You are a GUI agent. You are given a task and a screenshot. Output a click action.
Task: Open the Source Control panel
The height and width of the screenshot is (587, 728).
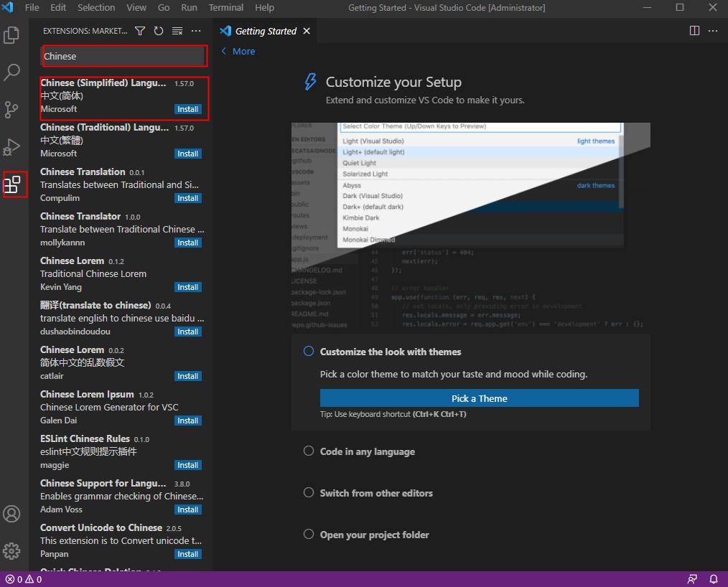coord(11,109)
